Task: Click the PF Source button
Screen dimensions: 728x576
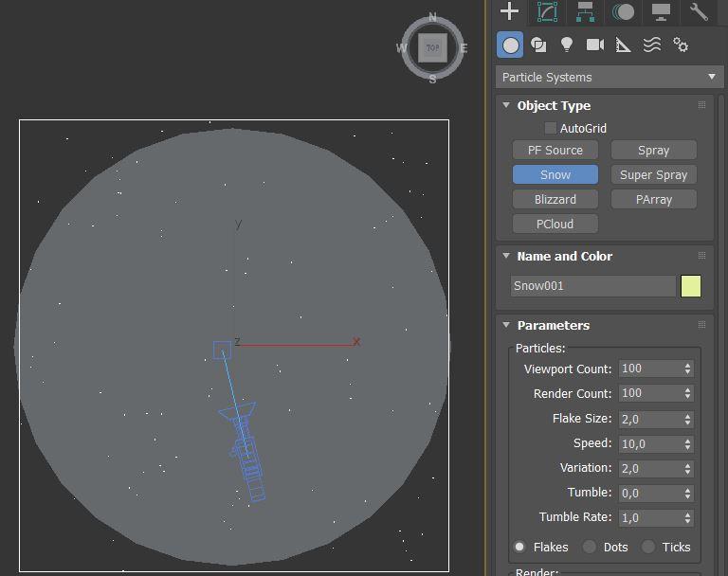Action: pyautogui.click(x=555, y=151)
